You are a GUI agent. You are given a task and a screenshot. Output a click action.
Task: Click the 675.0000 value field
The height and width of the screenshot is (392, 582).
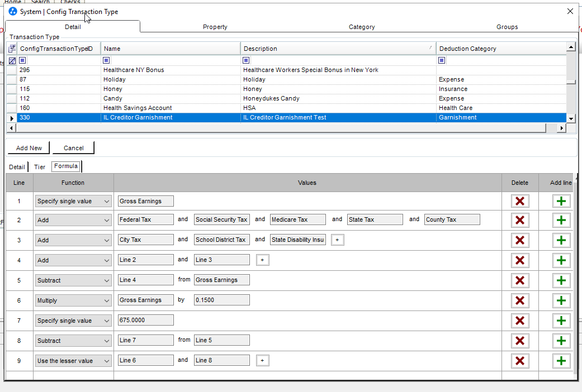(146, 321)
